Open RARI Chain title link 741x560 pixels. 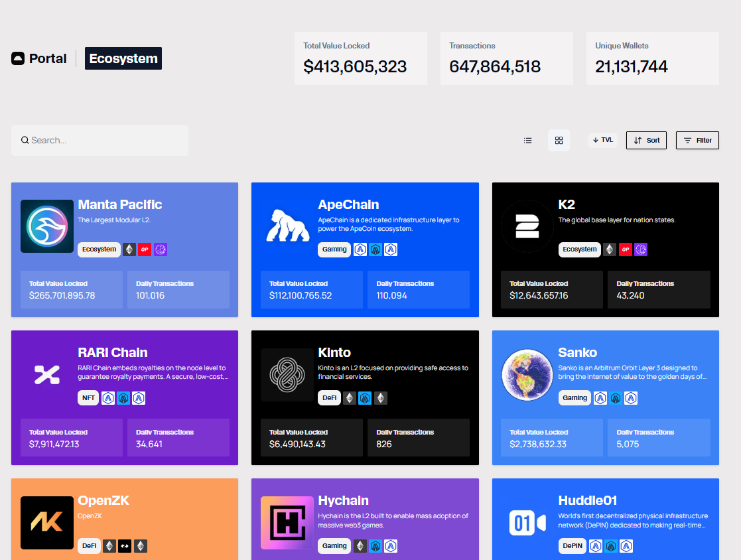click(113, 352)
